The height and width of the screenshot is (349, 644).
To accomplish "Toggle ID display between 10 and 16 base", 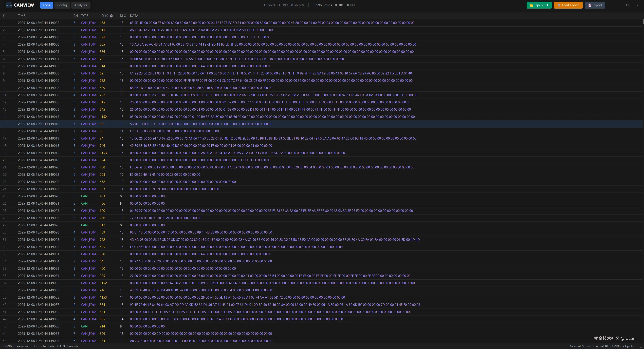I will click(107, 15).
